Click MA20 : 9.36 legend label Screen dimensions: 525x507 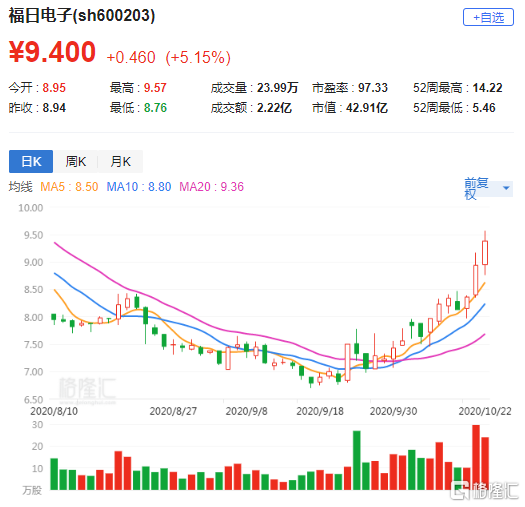coord(211,187)
